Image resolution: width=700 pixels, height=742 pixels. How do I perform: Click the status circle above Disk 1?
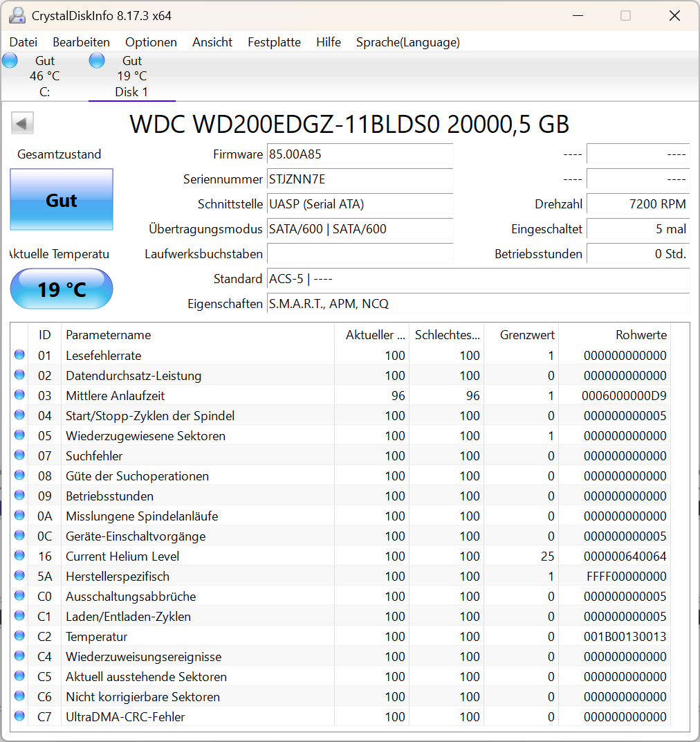tap(97, 60)
